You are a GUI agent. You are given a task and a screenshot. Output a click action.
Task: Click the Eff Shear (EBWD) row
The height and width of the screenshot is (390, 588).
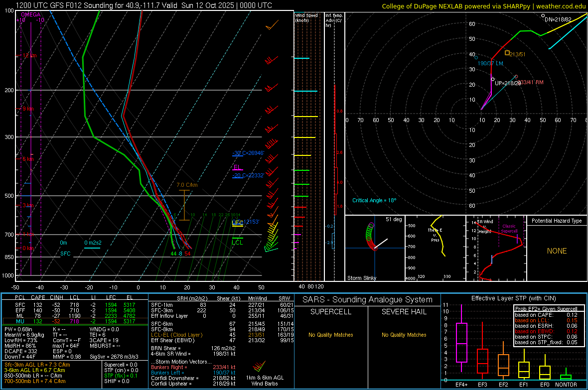(x=222, y=341)
